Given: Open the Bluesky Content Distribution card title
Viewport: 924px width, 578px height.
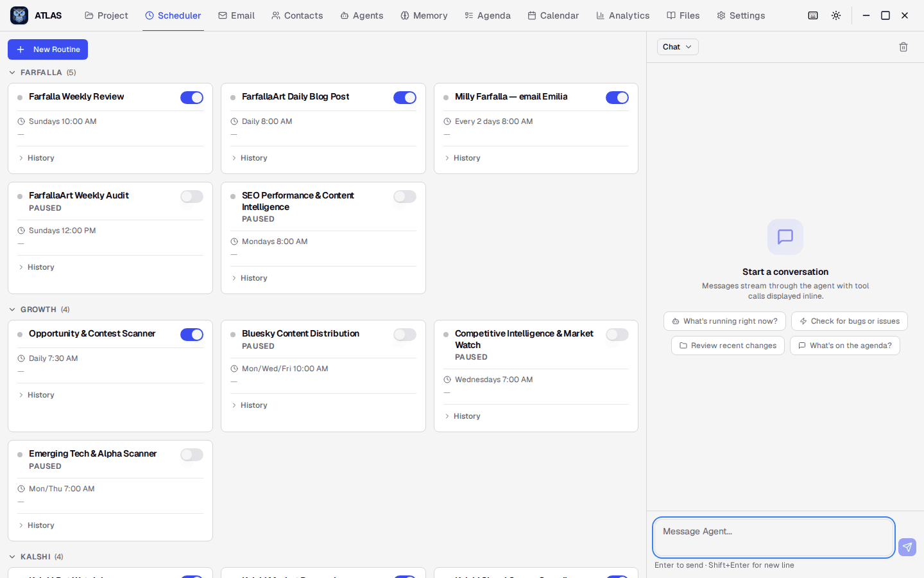Looking at the screenshot, I should click(x=300, y=333).
